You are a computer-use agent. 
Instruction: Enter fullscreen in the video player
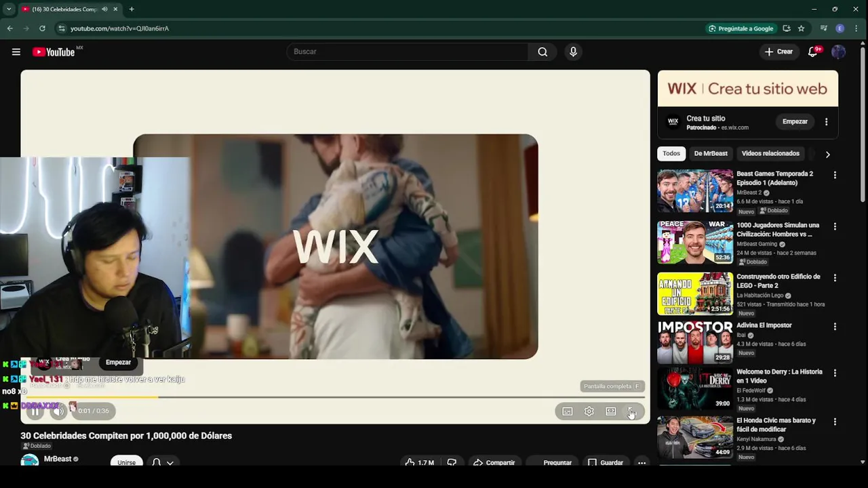631,411
